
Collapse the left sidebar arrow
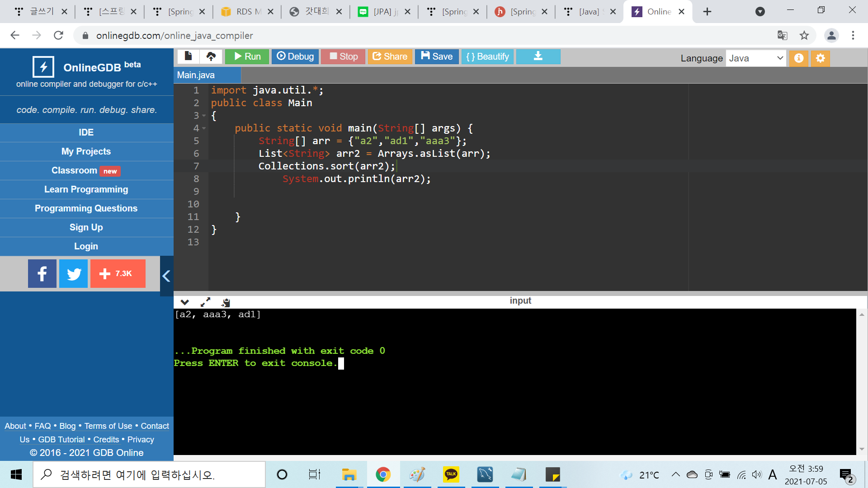[166, 276]
